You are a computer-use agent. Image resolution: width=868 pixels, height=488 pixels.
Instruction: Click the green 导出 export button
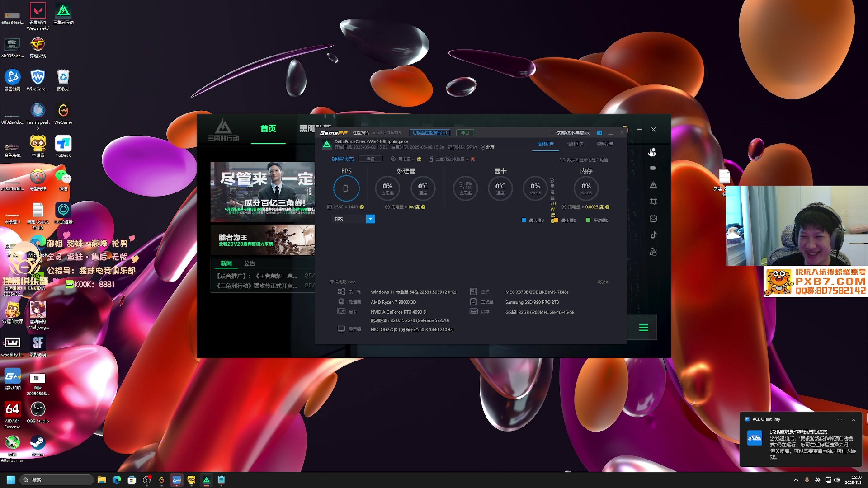465,133
